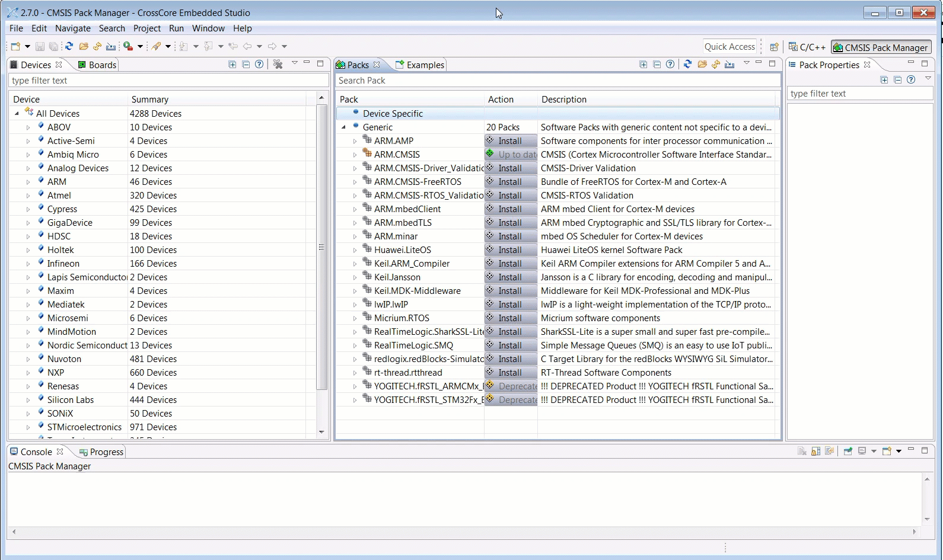Open help for the Devices view
The width and height of the screenshot is (943, 560).
click(x=259, y=65)
